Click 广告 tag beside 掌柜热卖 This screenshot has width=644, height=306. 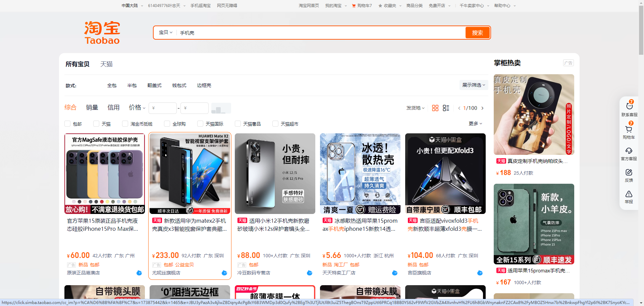pyautogui.click(x=568, y=63)
